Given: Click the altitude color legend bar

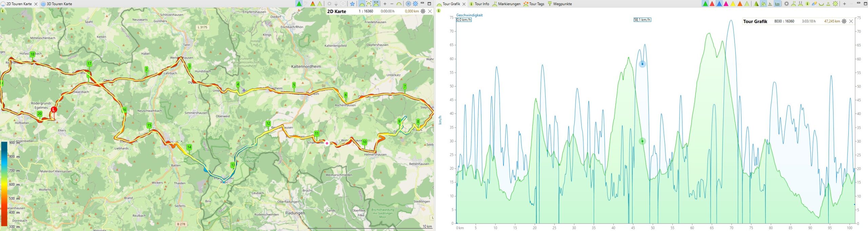Looking at the screenshot, I should [4, 183].
